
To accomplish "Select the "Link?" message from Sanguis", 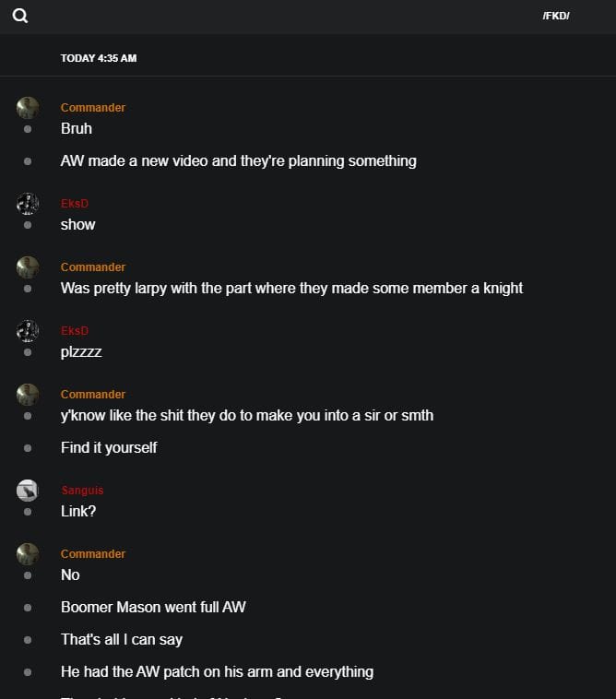I will (x=78, y=512).
